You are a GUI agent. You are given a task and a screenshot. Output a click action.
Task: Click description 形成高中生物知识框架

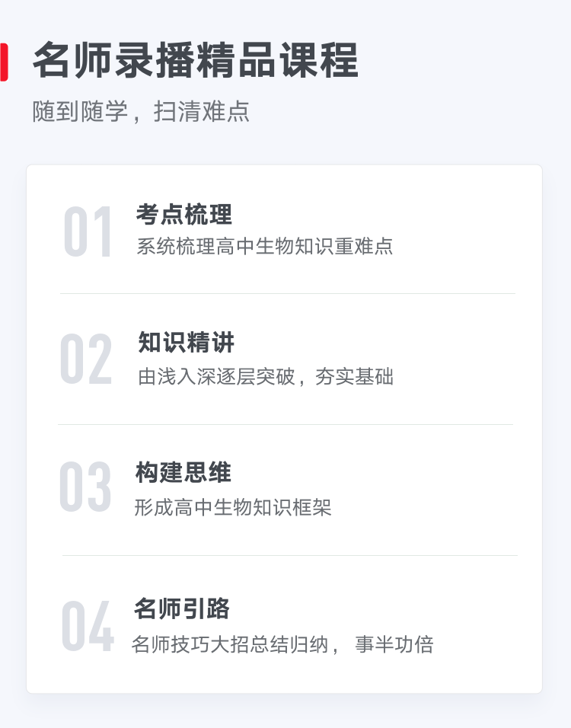click(x=232, y=507)
